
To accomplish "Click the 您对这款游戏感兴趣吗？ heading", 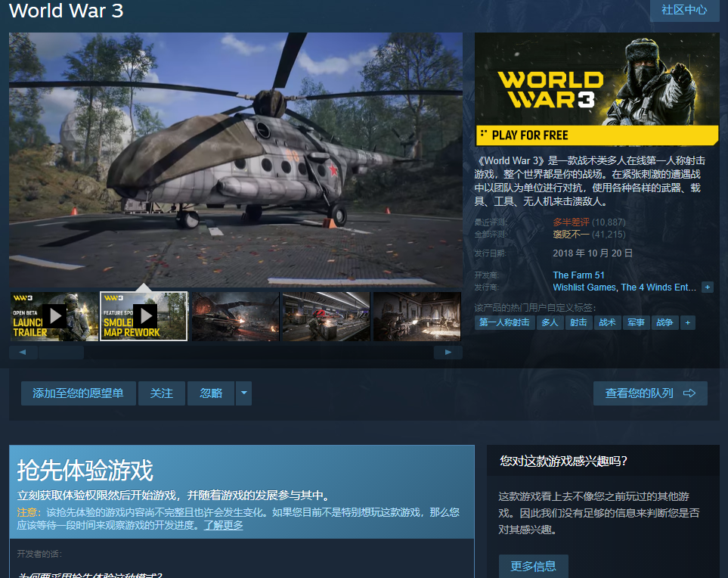I will [563, 461].
